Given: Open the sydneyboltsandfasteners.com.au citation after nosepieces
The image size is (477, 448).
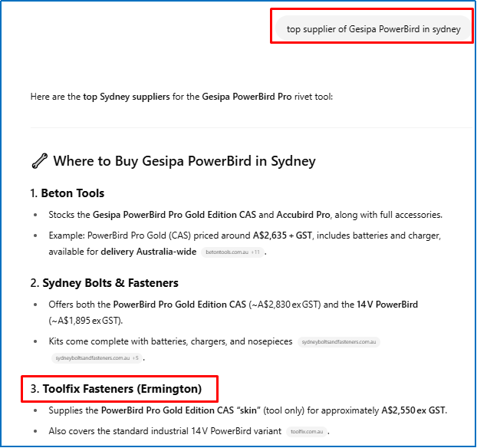Looking at the screenshot, I should click(x=338, y=342).
